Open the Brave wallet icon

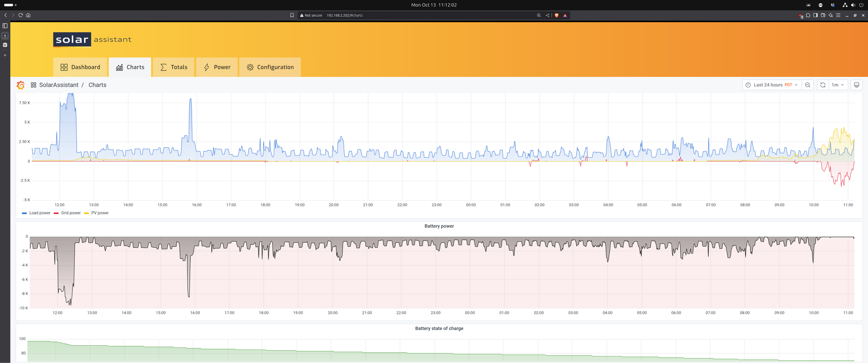click(823, 15)
